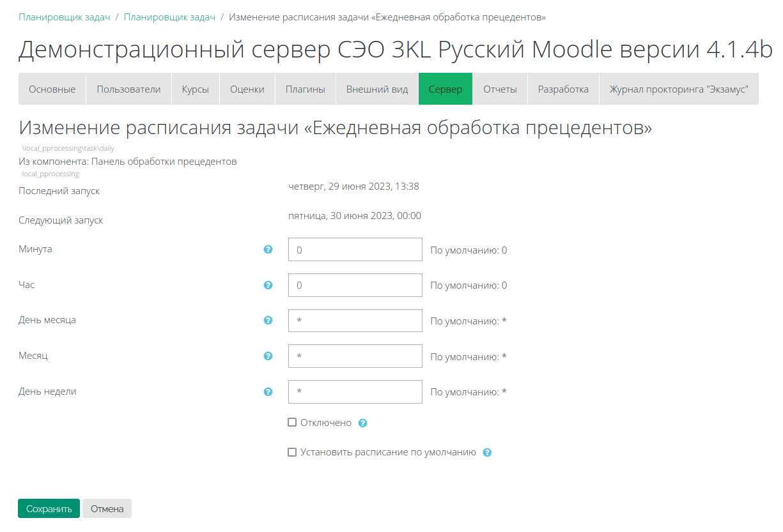Viewport: 783px width, 532px height.
Task: Switch to the Курсы tab
Action: pyautogui.click(x=196, y=89)
